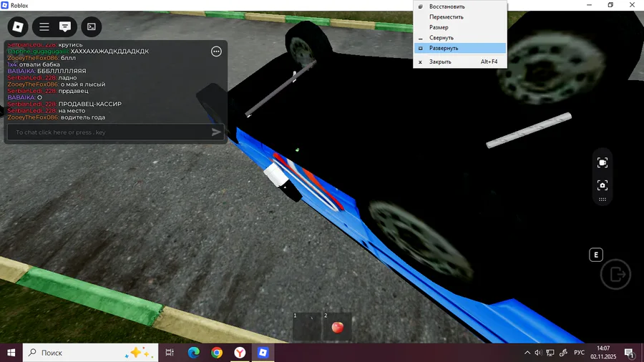644x362 pixels.
Task: Switch to Roblox taskbar icon
Action: point(263,353)
